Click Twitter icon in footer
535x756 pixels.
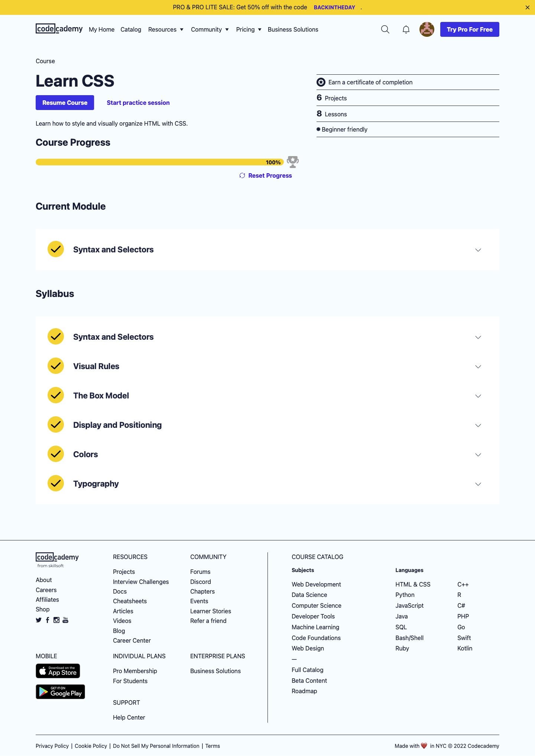(x=39, y=620)
